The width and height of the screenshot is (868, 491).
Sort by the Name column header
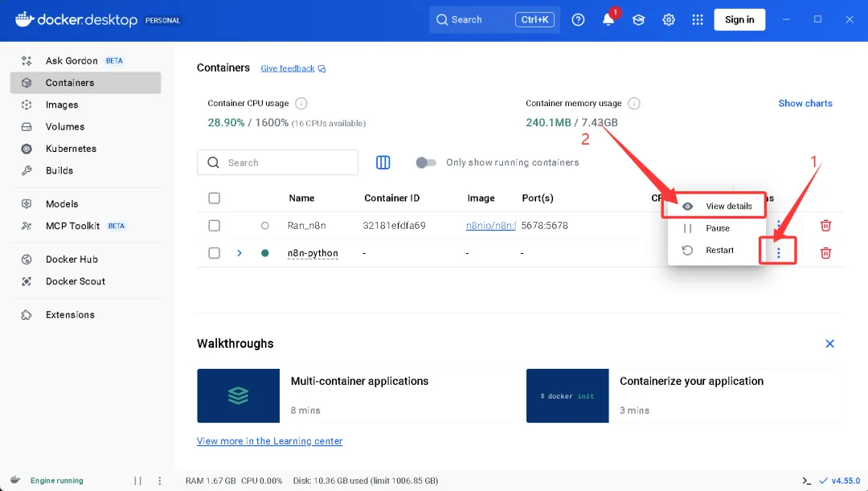301,198
